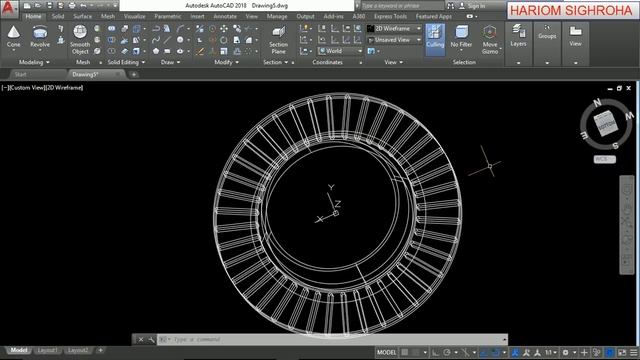Toggle the grid display in status bar

404,352
